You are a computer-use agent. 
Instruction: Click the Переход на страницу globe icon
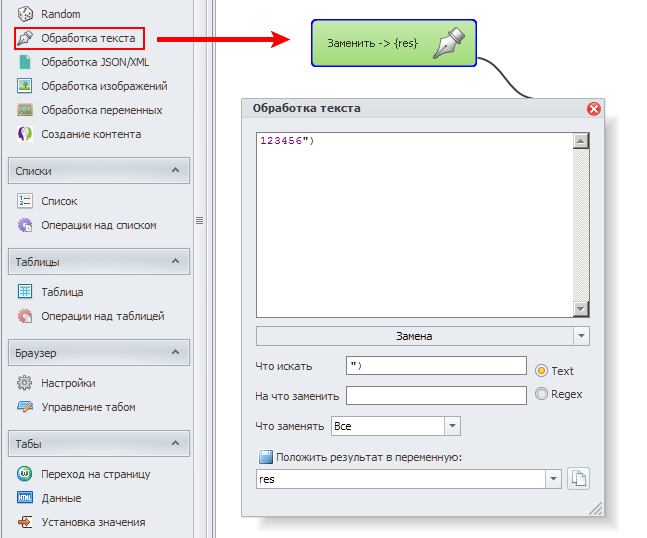click(x=25, y=474)
